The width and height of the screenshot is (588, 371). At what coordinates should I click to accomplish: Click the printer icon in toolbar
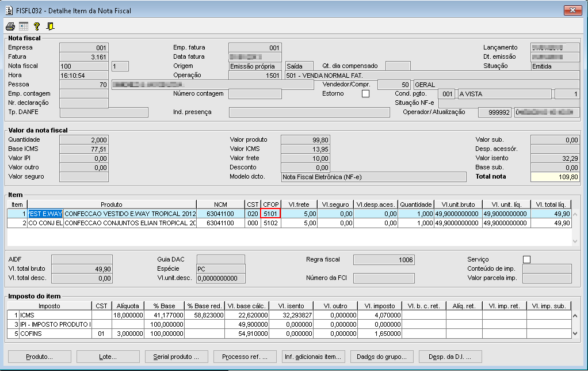click(x=10, y=26)
